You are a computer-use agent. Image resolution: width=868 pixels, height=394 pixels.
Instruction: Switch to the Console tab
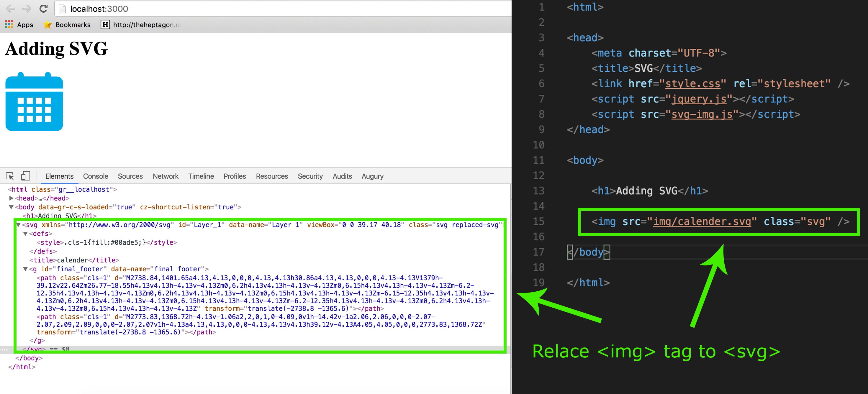(95, 176)
